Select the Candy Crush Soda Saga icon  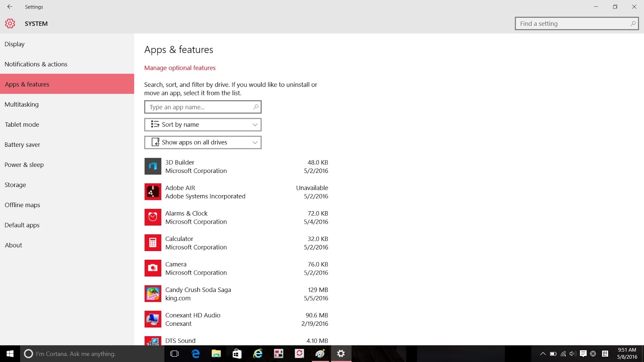(153, 294)
